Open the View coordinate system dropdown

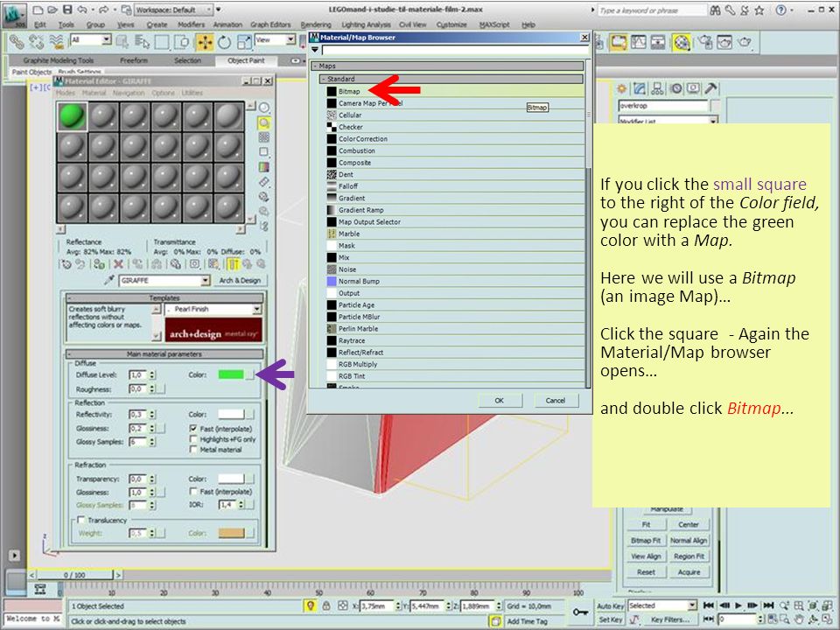tap(276, 39)
